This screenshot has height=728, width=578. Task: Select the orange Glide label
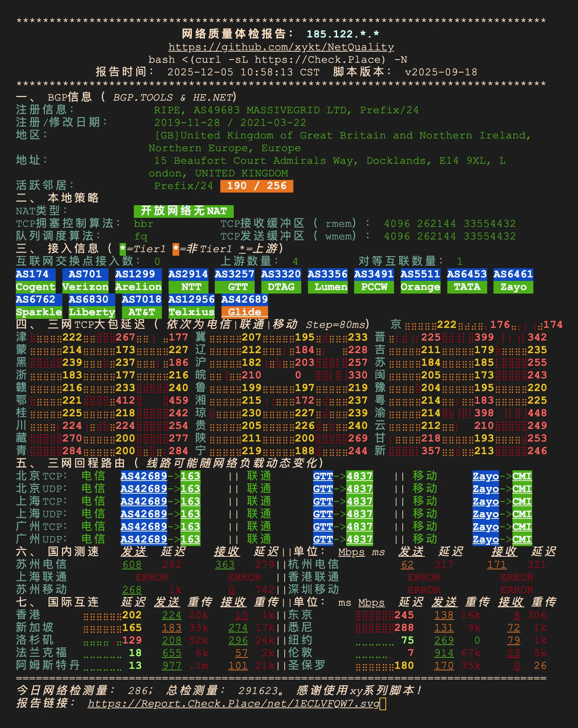point(245,312)
